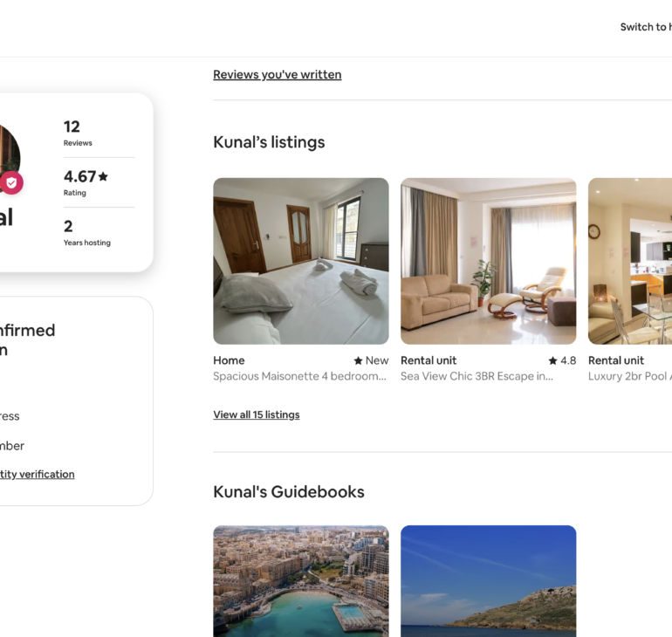Image resolution: width=672 pixels, height=637 pixels.
Task: Click Sea View Chic 3BR Escape description
Action: (x=477, y=376)
